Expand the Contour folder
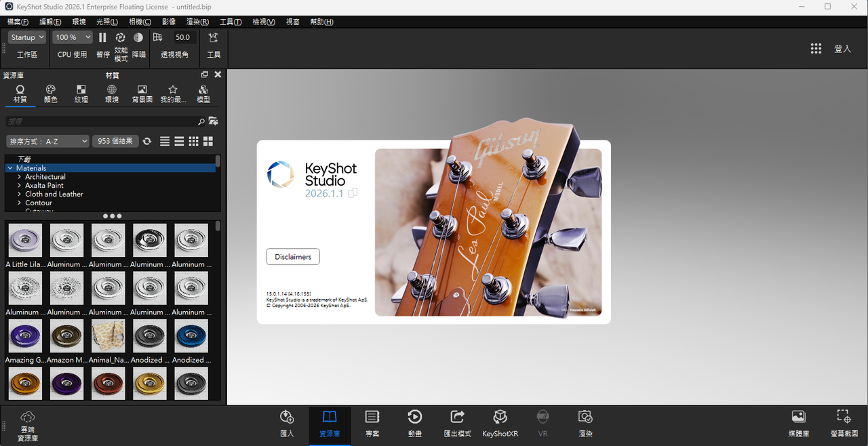This screenshot has width=868, height=446. coord(20,203)
